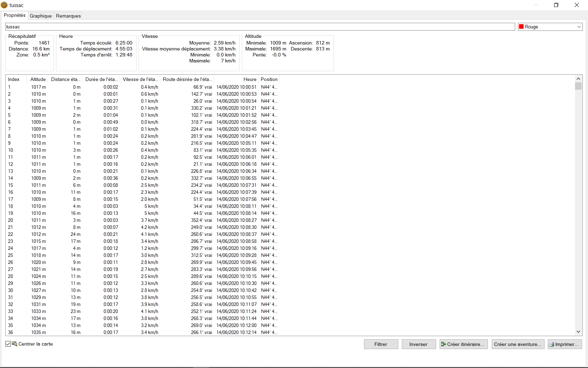588x368 pixels.
Task: Click the scrollbar up arrow of the point list
Action: coord(578,79)
